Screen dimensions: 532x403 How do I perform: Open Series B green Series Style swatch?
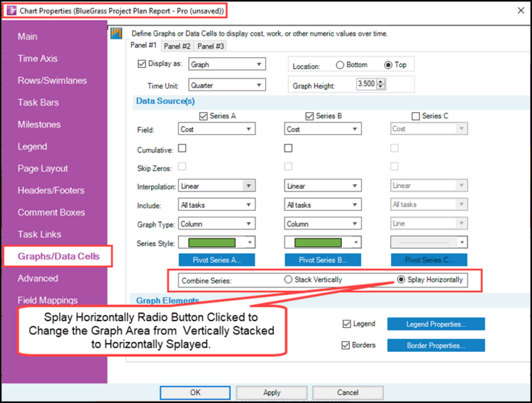[x=322, y=242]
